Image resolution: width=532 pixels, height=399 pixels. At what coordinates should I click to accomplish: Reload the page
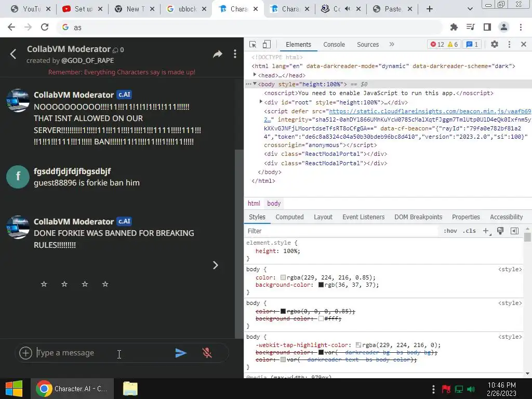point(45,27)
